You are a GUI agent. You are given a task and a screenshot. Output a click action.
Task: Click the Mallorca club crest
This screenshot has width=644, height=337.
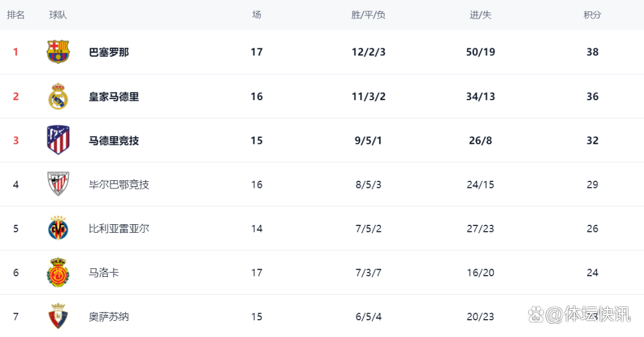58,272
